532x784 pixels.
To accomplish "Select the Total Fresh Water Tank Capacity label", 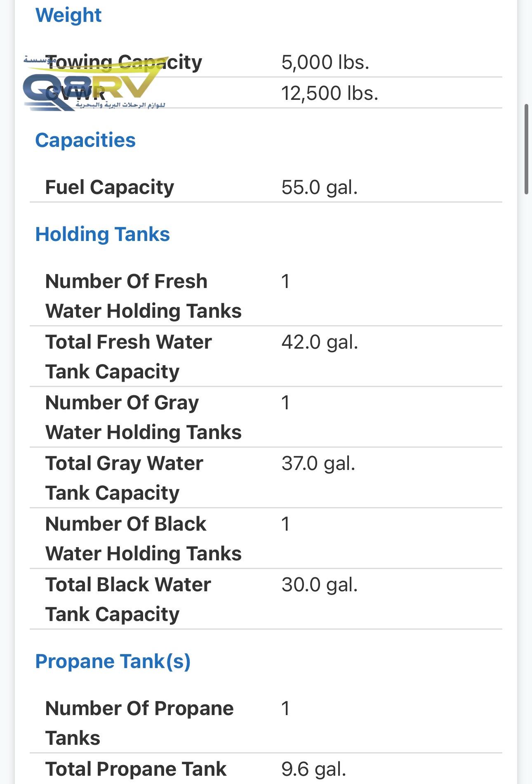I will (x=128, y=357).
